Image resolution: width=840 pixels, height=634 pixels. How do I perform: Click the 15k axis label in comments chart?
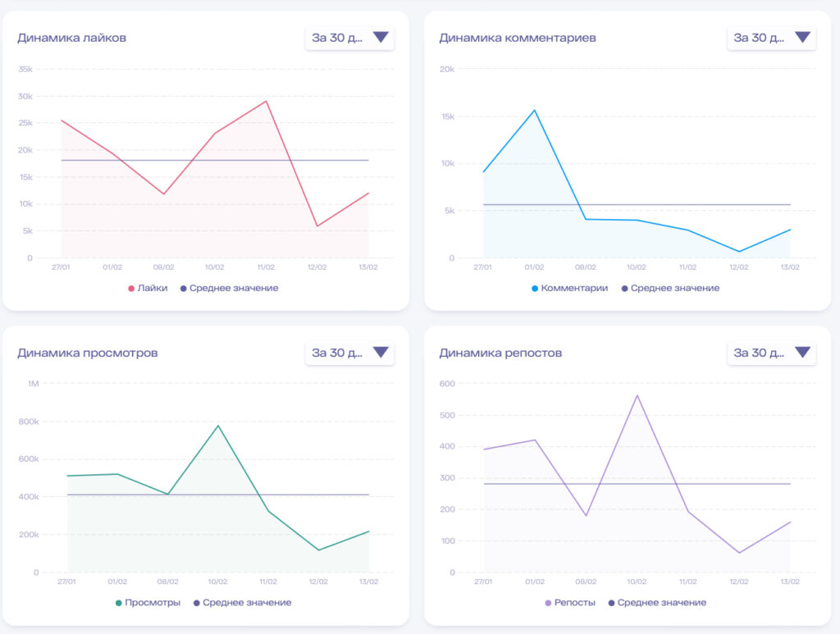[448, 116]
